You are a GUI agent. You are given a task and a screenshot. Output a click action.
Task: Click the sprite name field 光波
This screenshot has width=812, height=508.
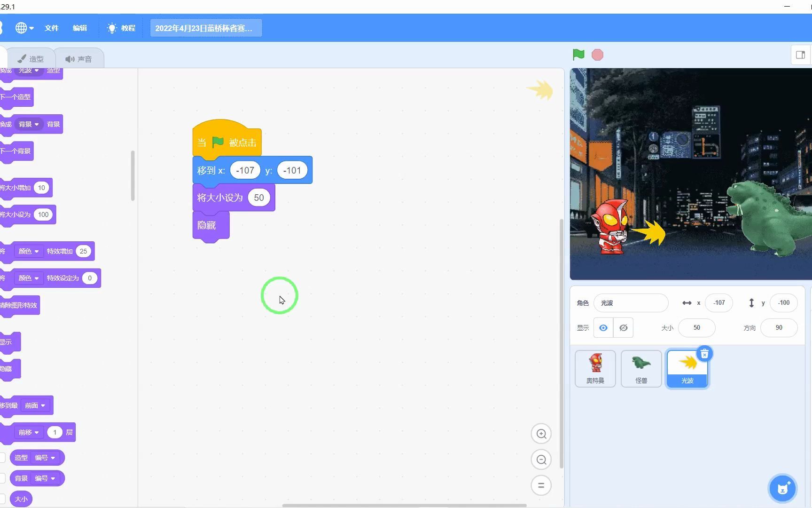click(631, 303)
